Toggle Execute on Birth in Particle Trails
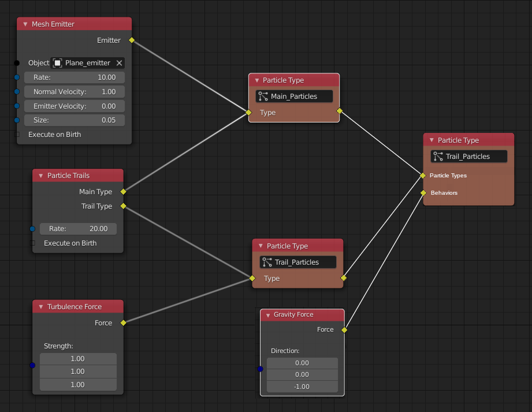 tap(32, 243)
